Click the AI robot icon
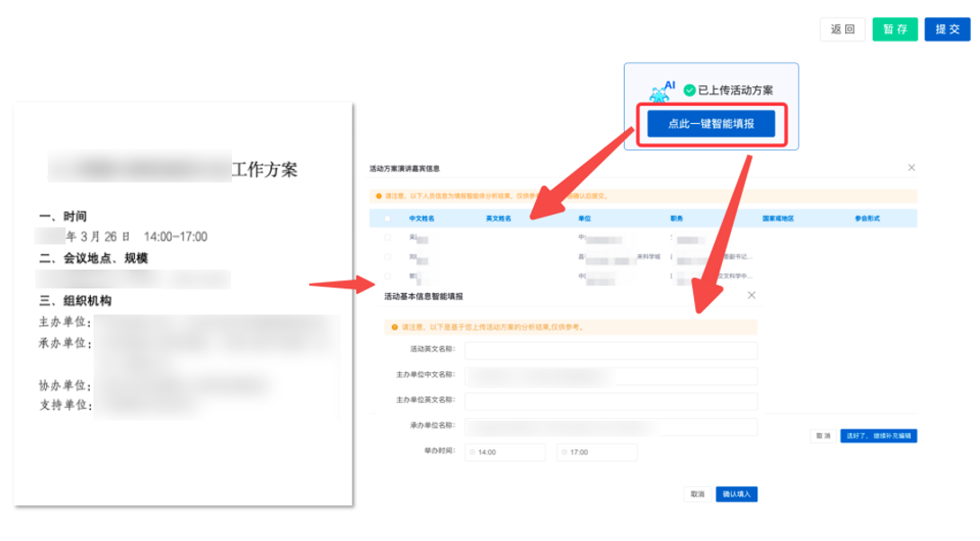This screenshot has width=980, height=541. pyautogui.click(x=658, y=91)
